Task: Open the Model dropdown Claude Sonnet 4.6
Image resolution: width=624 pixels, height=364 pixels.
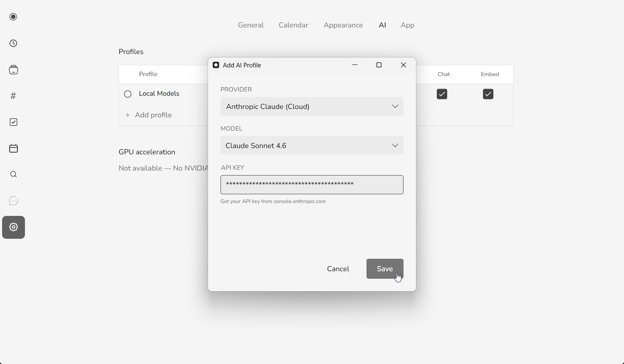Action: [312, 146]
